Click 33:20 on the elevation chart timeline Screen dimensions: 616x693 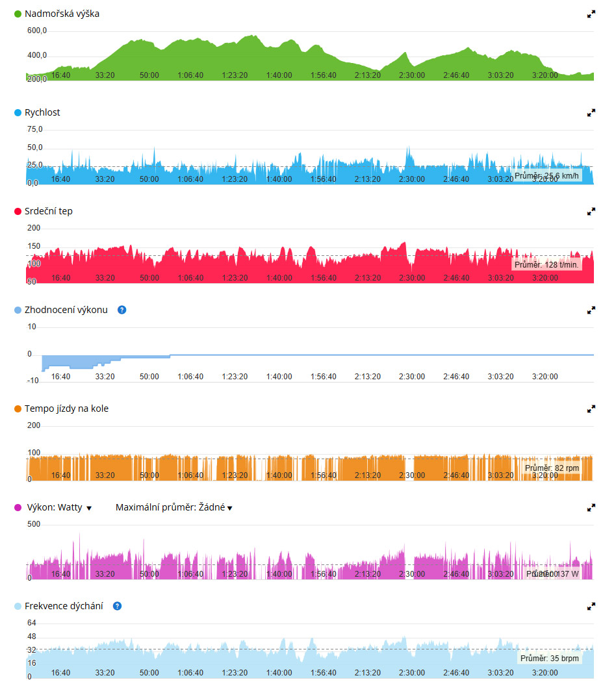click(x=105, y=75)
